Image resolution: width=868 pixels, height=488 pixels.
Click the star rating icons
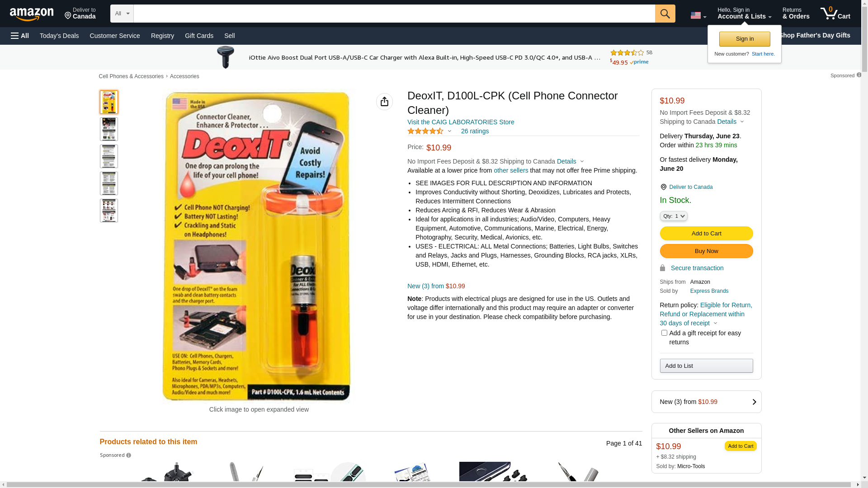coord(425,131)
